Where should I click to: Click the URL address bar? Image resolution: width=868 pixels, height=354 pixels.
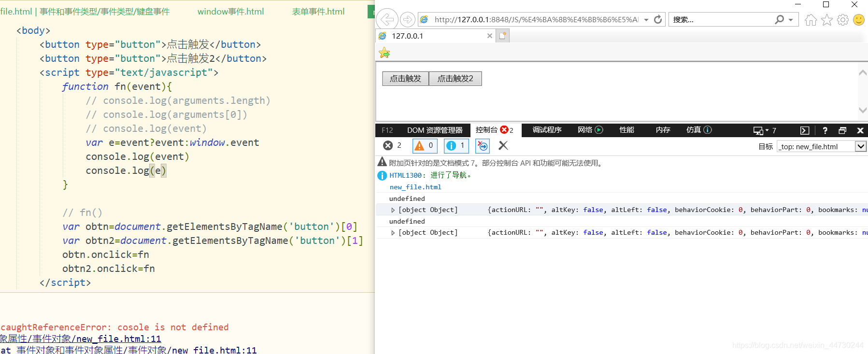click(536, 19)
